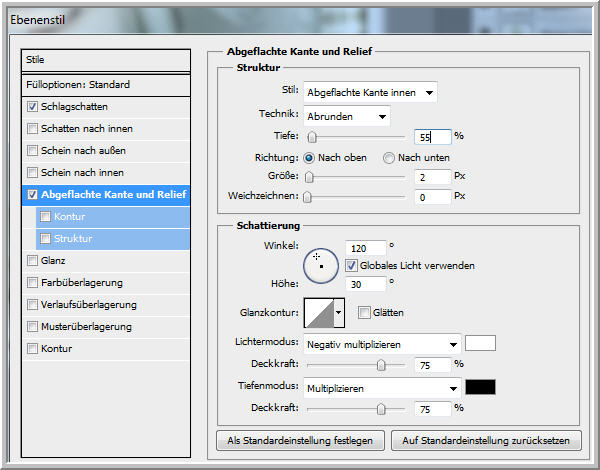Expand the Glanzkontur picker arrow
Image resolution: width=600 pixels, height=470 pixels.
click(339, 313)
